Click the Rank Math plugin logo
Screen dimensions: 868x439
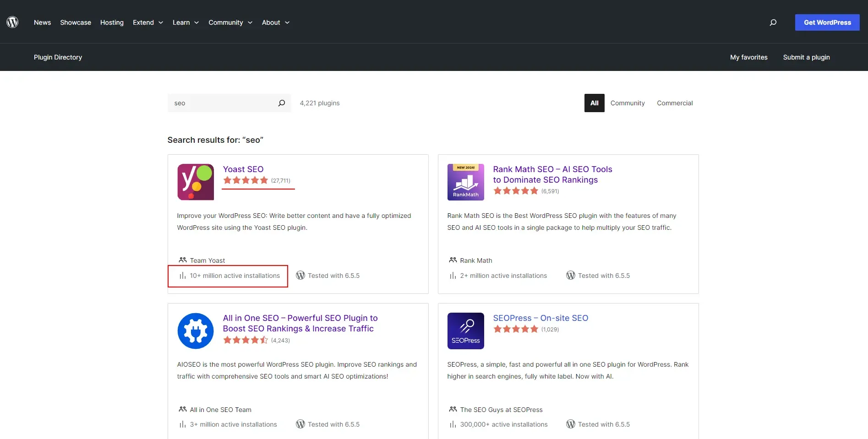click(x=465, y=182)
